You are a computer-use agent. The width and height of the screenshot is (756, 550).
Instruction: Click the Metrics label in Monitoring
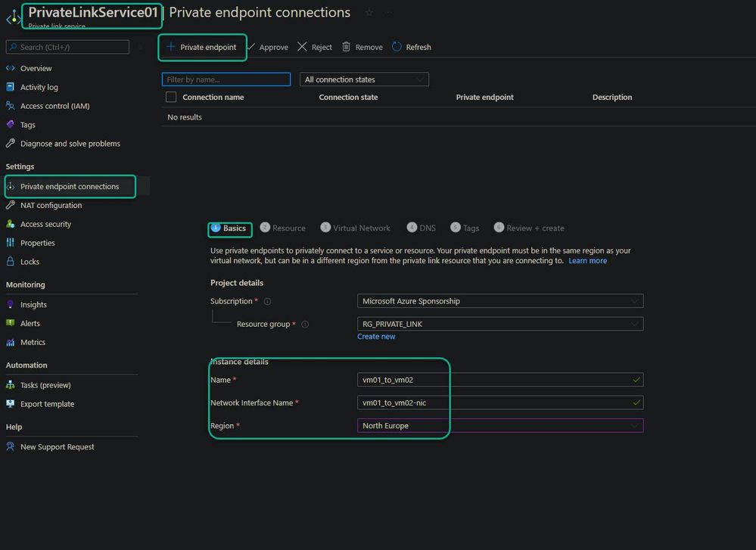(33, 342)
